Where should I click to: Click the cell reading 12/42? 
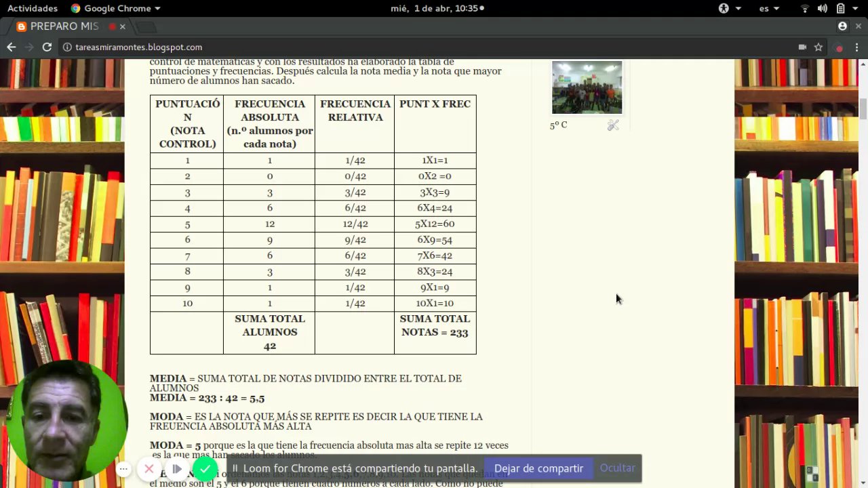(x=355, y=224)
